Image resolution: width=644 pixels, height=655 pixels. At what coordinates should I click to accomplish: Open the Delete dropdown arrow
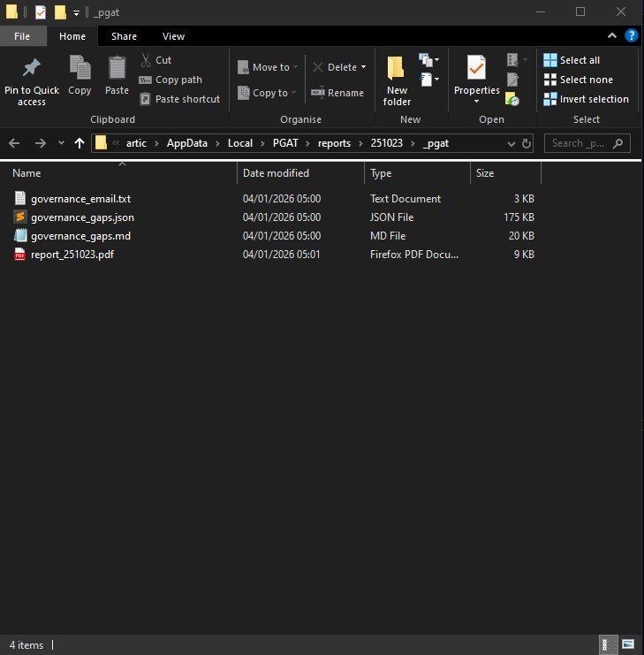pyautogui.click(x=363, y=67)
